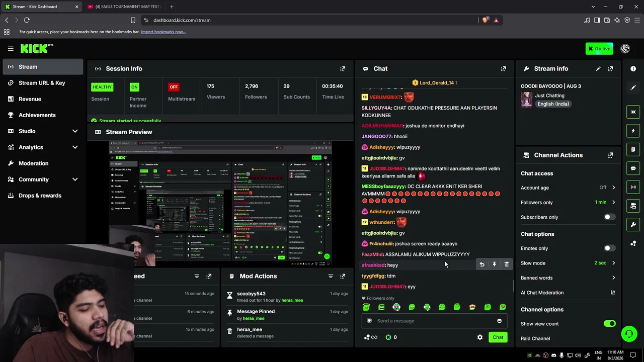The height and width of the screenshot is (362, 644).
Task: Open the Revenue sidebar page
Action: click(x=43, y=99)
